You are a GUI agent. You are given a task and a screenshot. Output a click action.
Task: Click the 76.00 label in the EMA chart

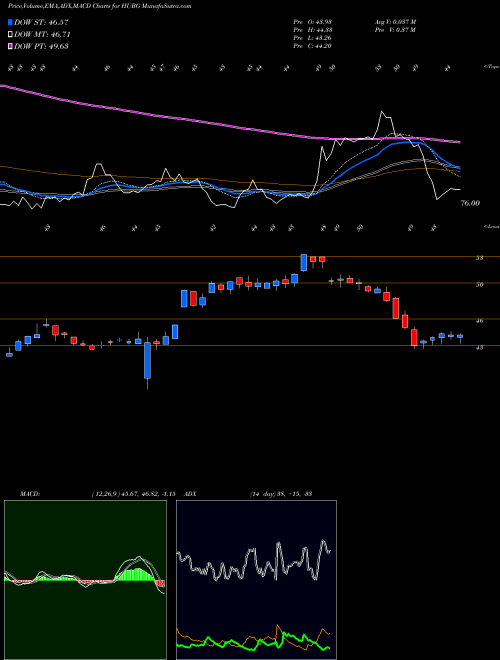pyautogui.click(x=470, y=203)
